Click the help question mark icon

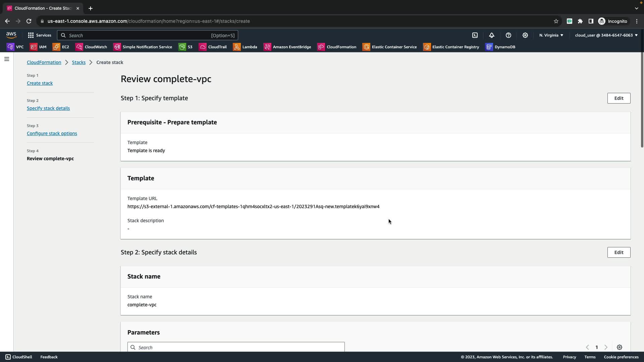(x=508, y=35)
